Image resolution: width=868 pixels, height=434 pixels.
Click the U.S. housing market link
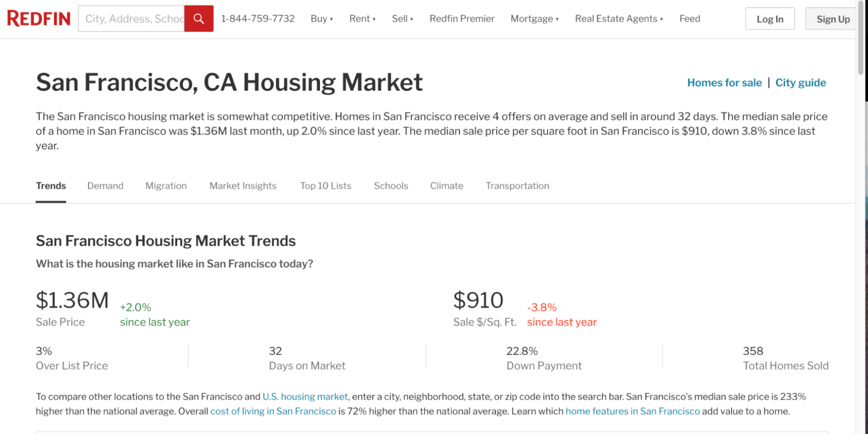pos(305,396)
